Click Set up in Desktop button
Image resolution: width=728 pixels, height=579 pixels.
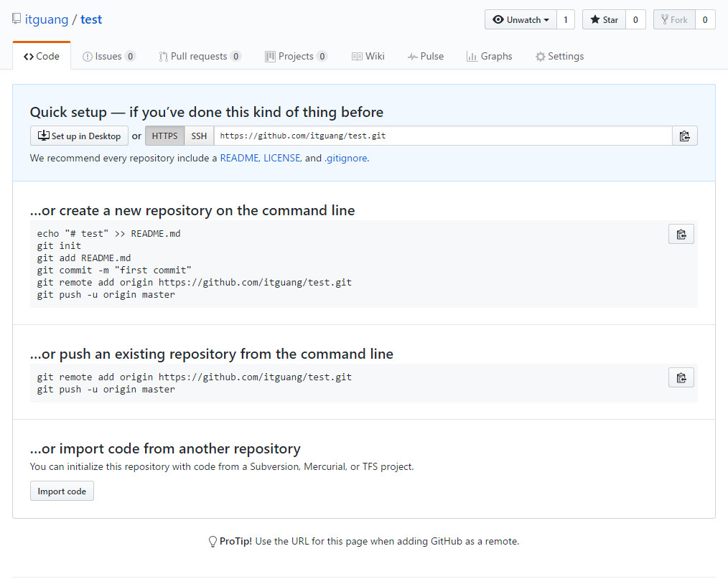pyautogui.click(x=79, y=136)
